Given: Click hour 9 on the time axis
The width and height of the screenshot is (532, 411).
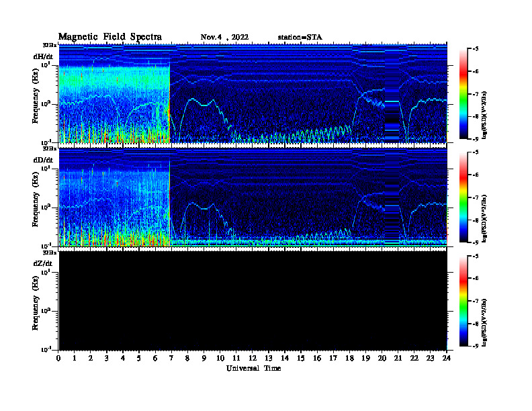Looking at the screenshot, I should coord(204,358).
